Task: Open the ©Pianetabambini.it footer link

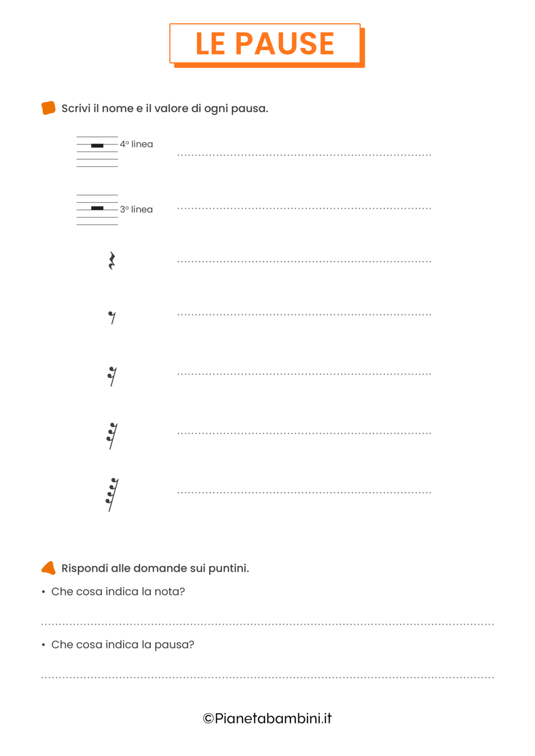Action: pos(267,719)
